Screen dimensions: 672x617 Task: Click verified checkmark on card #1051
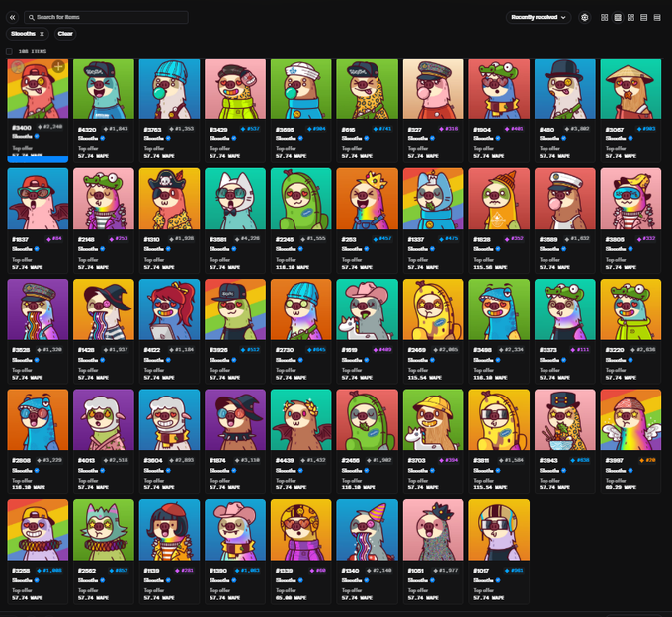point(432,580)
